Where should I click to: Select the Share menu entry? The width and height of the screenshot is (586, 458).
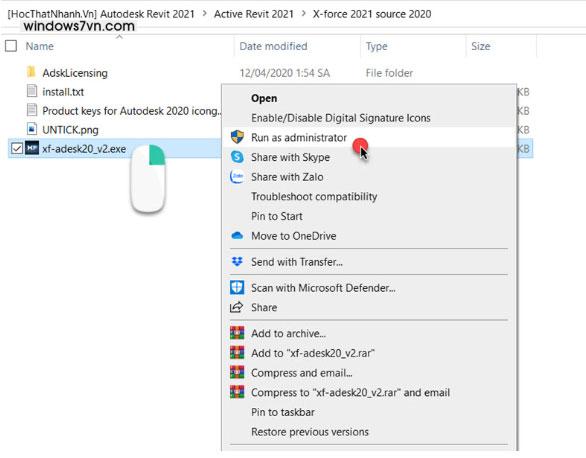[x=264, y=307]
